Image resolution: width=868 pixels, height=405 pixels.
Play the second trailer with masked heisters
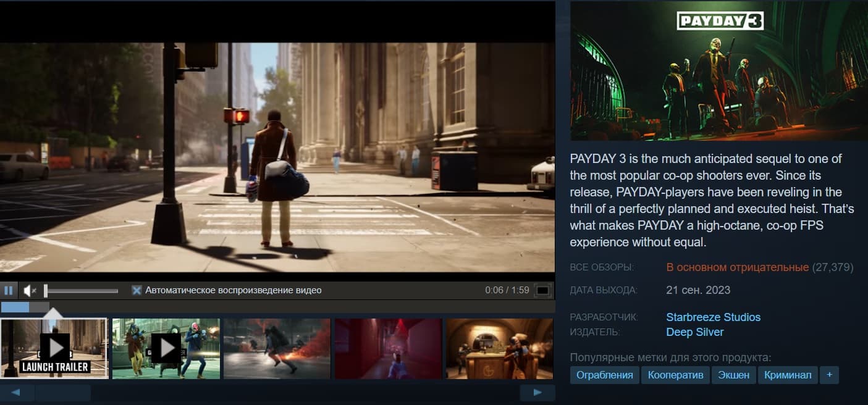[x=166, y=349]
